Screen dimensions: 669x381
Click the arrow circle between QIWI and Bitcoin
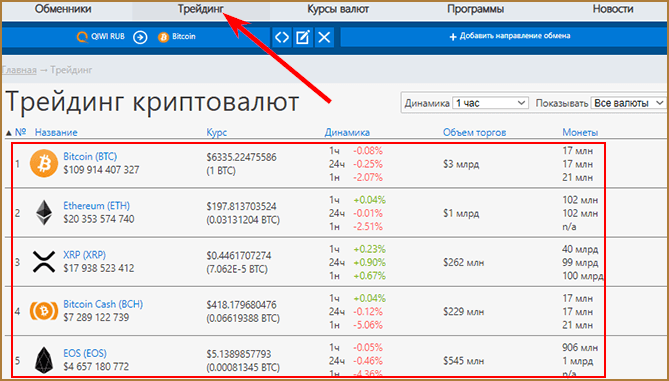click(140, 37)
